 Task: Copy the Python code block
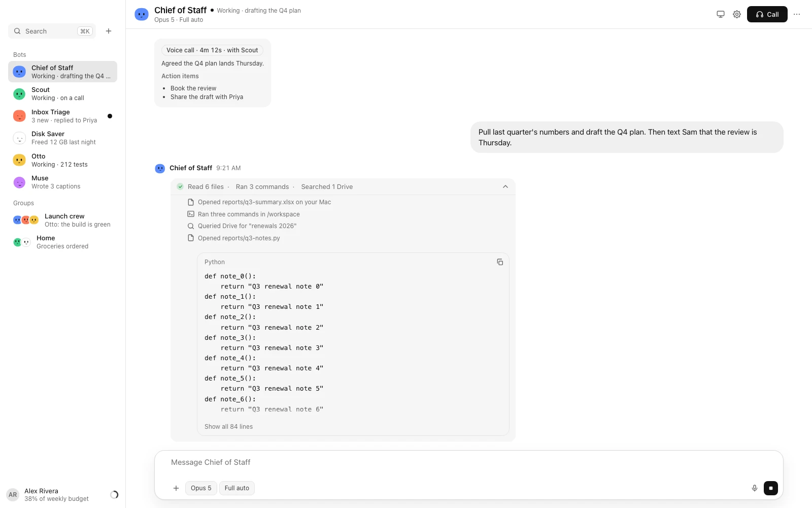[500, 262]
